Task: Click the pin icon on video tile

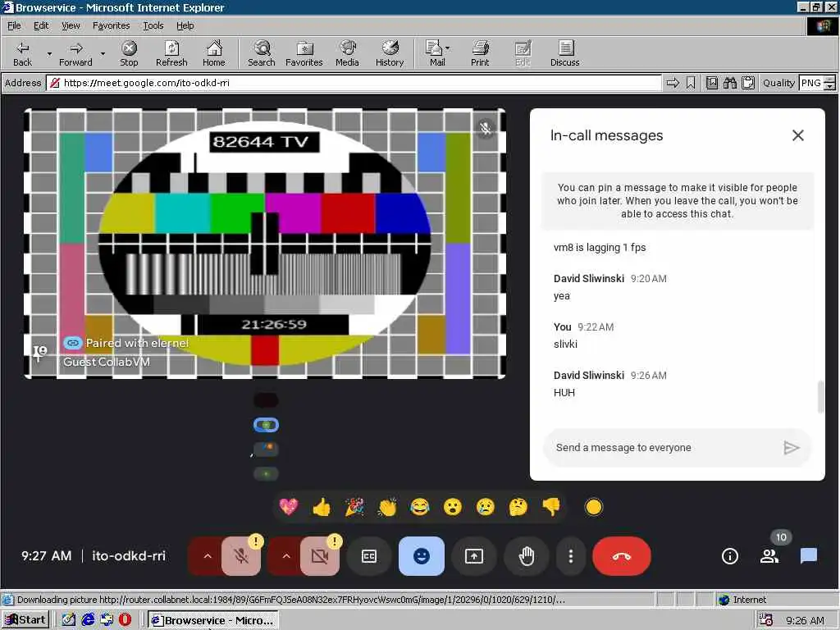Action: coord(39,353)
